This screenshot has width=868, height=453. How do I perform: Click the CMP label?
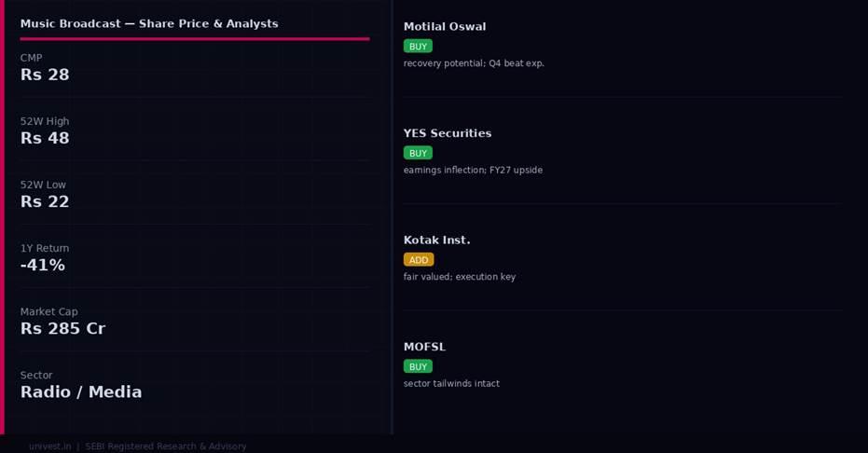click(31, 58)
